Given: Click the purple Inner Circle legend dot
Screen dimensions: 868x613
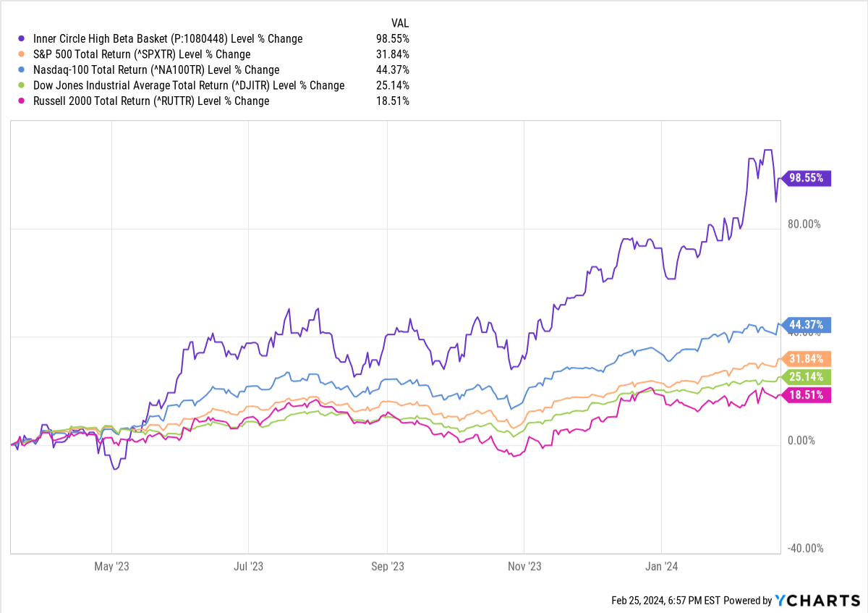Looking at the screenshot, I should point(25,39).
